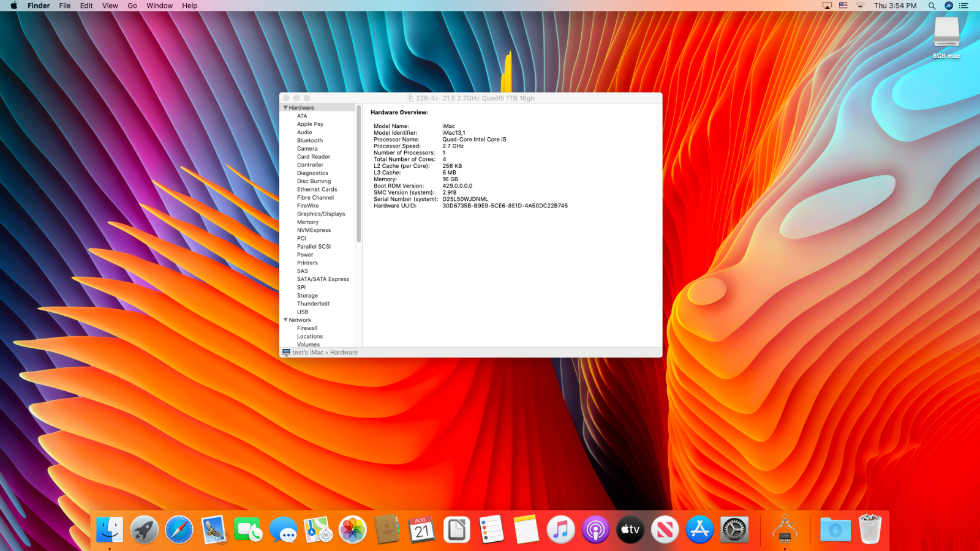Open the Go menu
The width and height of the screenshot is (980, 551).
click(132, 6)
